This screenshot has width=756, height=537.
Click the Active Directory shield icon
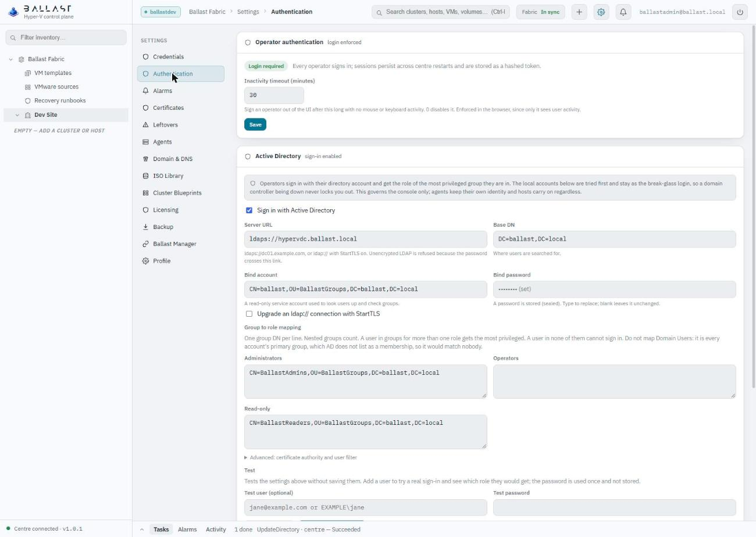pyautogui.click(x=248, y=156)
